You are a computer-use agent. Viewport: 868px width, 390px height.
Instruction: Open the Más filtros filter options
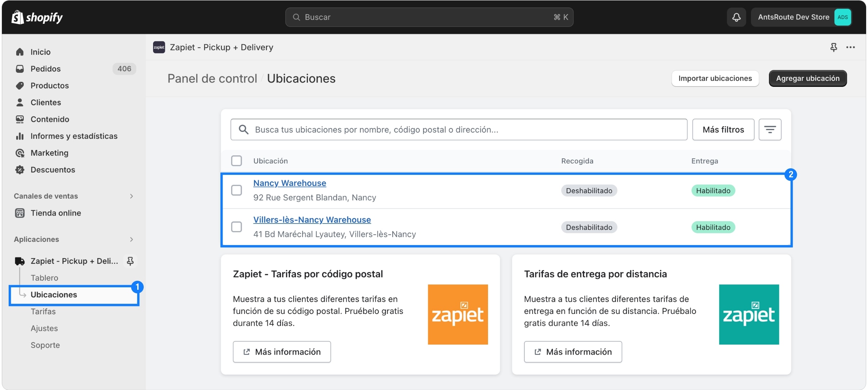[723, 129]
